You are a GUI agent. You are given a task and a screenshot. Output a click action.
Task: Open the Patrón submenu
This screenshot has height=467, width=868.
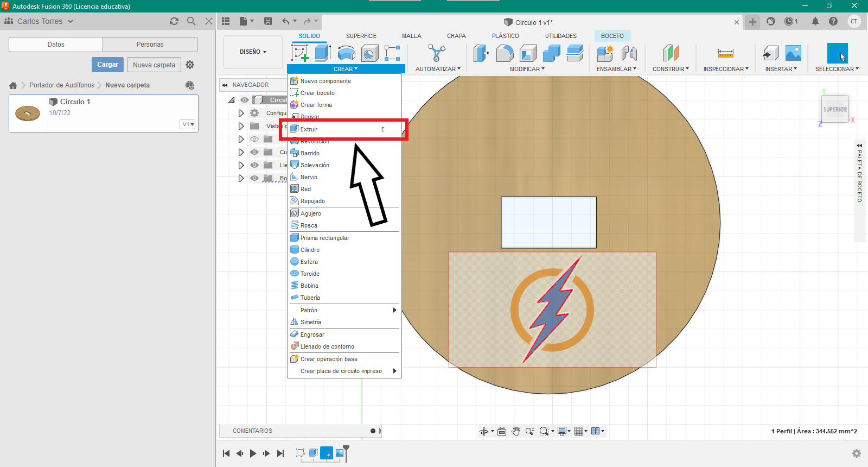pyautogui.click(x=344, y=310)
